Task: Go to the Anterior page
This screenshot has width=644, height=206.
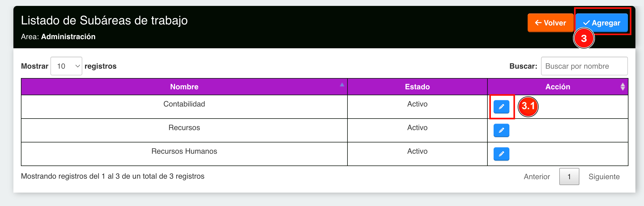Action: click(537, 176)
